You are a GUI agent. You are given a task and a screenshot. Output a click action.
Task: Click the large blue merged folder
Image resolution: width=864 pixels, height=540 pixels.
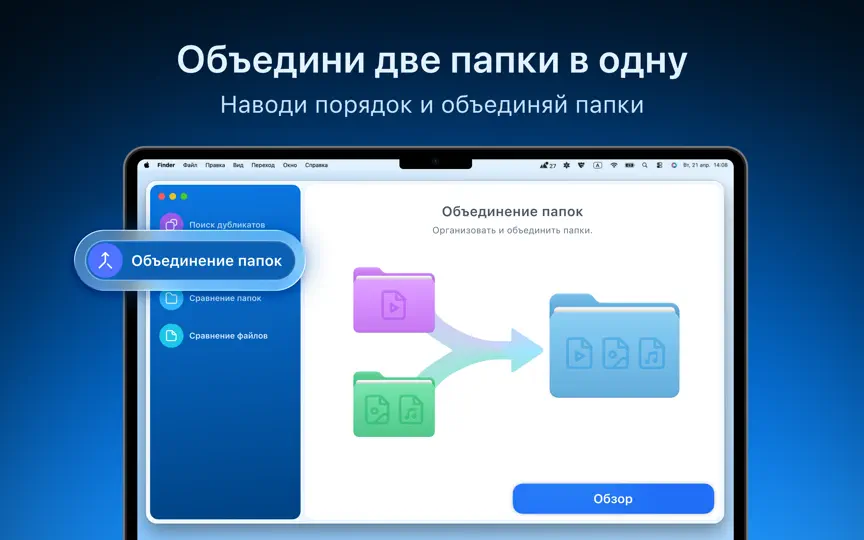point(614,345)
